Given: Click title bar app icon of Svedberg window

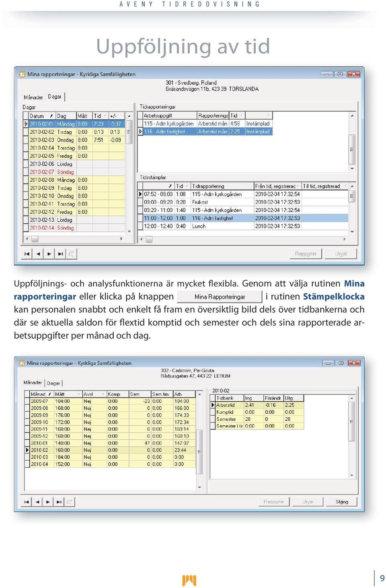Looking at the screenshot, I should coord(22,74).
